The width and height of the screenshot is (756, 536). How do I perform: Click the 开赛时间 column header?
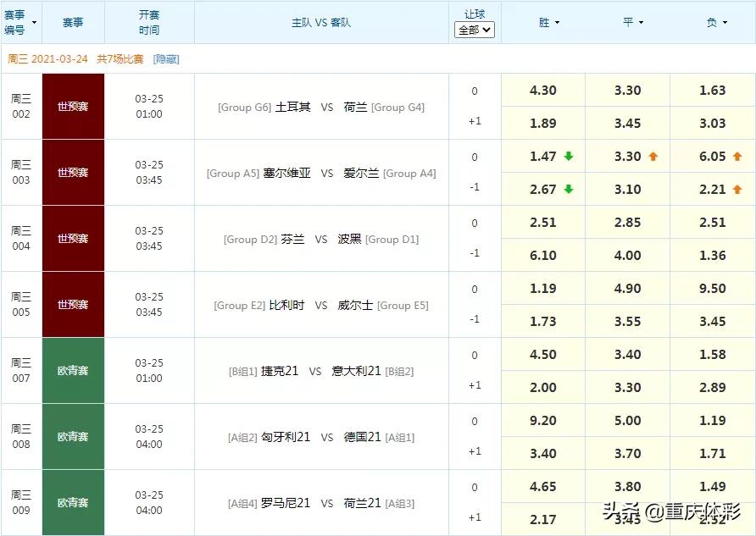[x=149, y=23]
